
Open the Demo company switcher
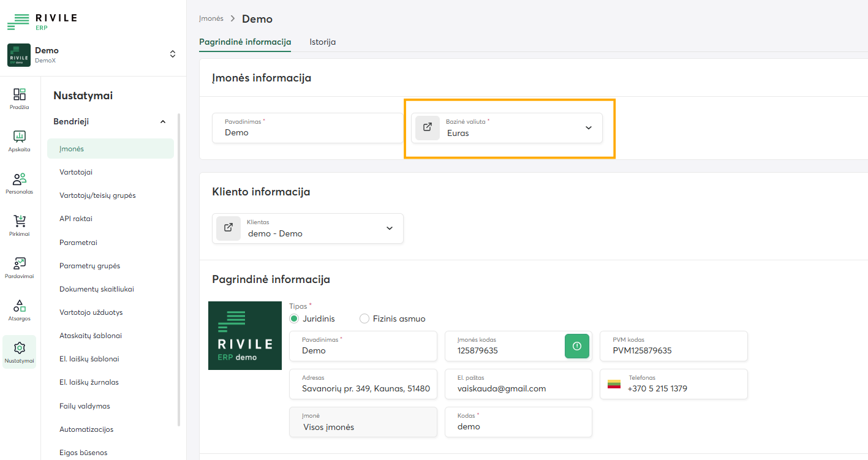coord(172,55)
